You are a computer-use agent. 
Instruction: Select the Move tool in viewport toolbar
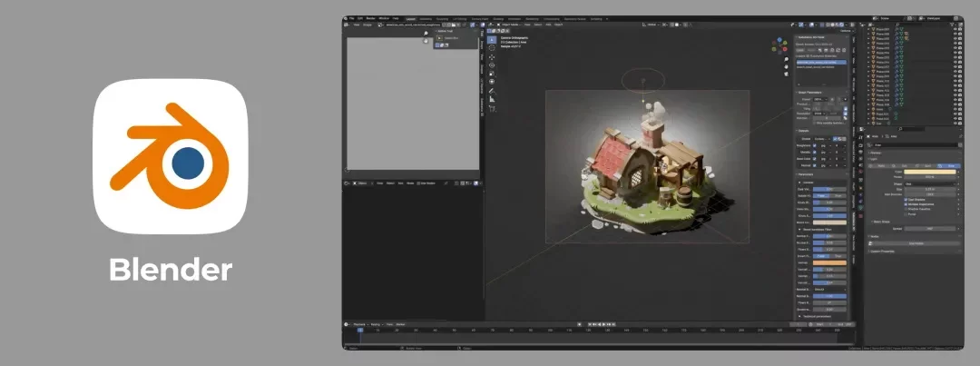click(492, 57)
